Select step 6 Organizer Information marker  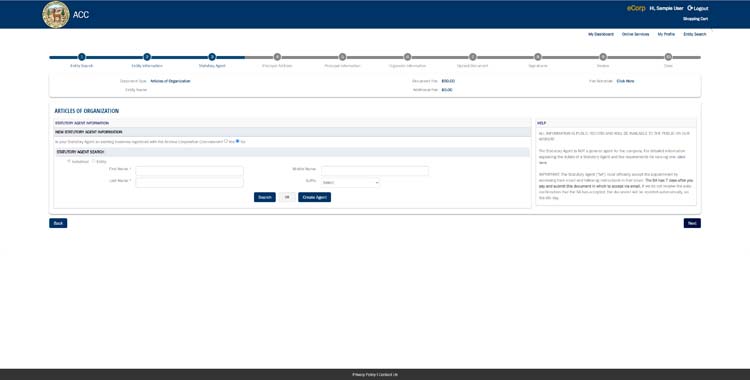(408, 57)
